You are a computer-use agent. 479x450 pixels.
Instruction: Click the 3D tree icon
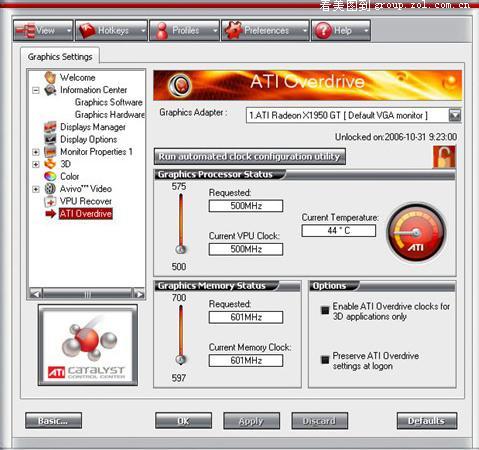[50, 164]
